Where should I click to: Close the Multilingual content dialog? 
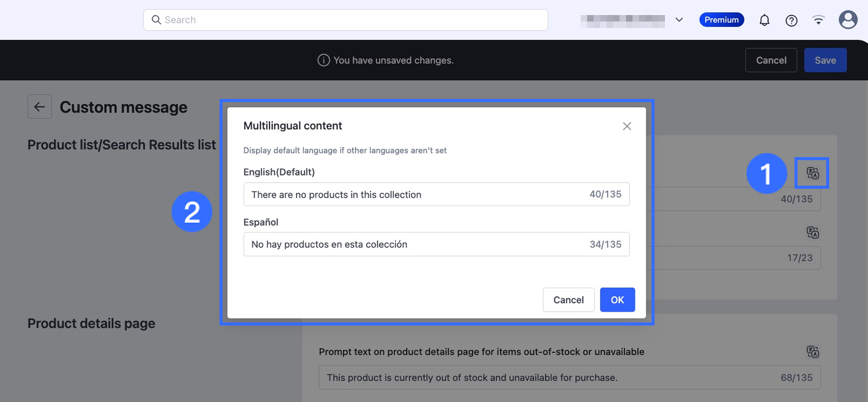click(x=627, y=126)
